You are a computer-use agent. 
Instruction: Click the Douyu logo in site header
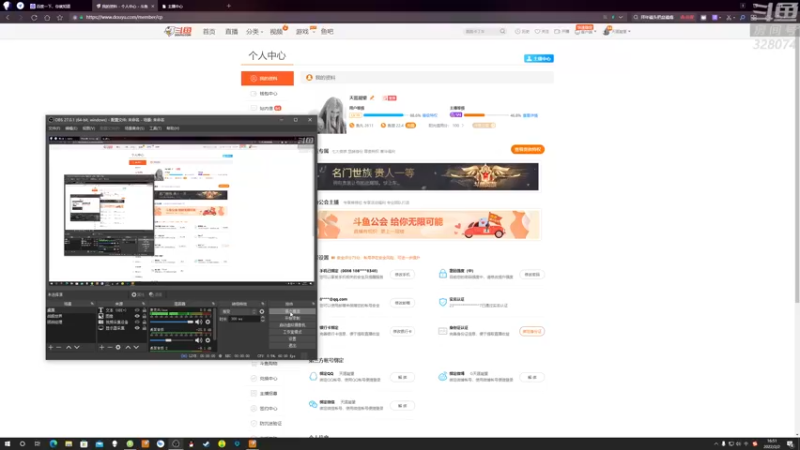pos(178,32)
